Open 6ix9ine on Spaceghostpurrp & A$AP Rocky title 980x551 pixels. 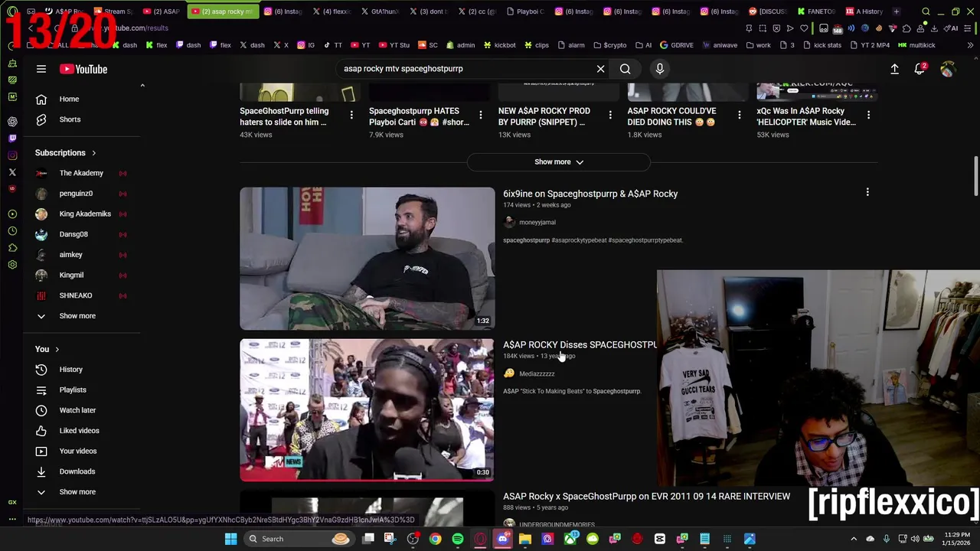pos(590,194)
